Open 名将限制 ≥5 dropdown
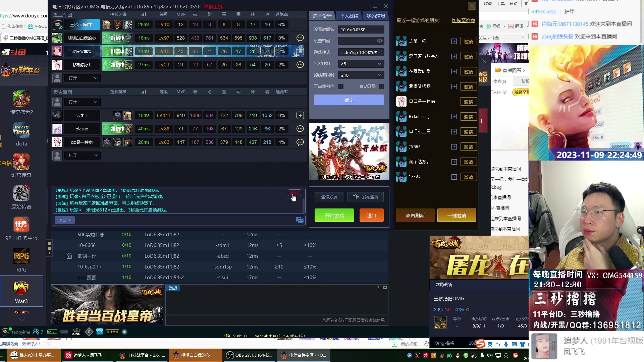The height and width of the screenshot is (362, 644). tap(361, 64)
